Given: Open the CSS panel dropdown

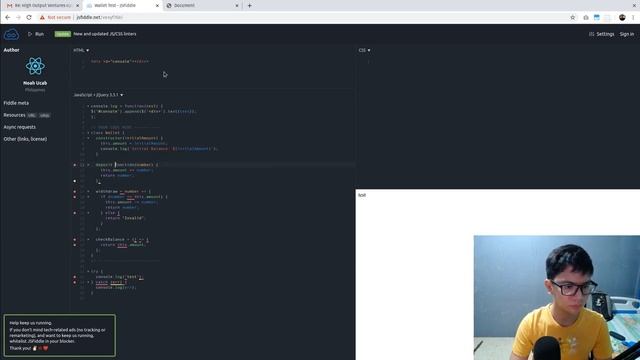Looking at the screenshot, I should click(x=364, y=50).
